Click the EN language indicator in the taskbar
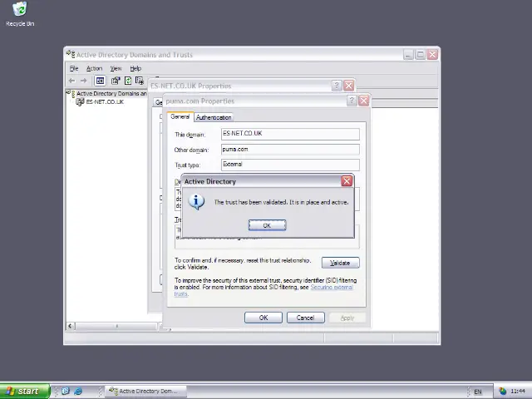The width and height of the screenshot is (532, 399). 478,392
